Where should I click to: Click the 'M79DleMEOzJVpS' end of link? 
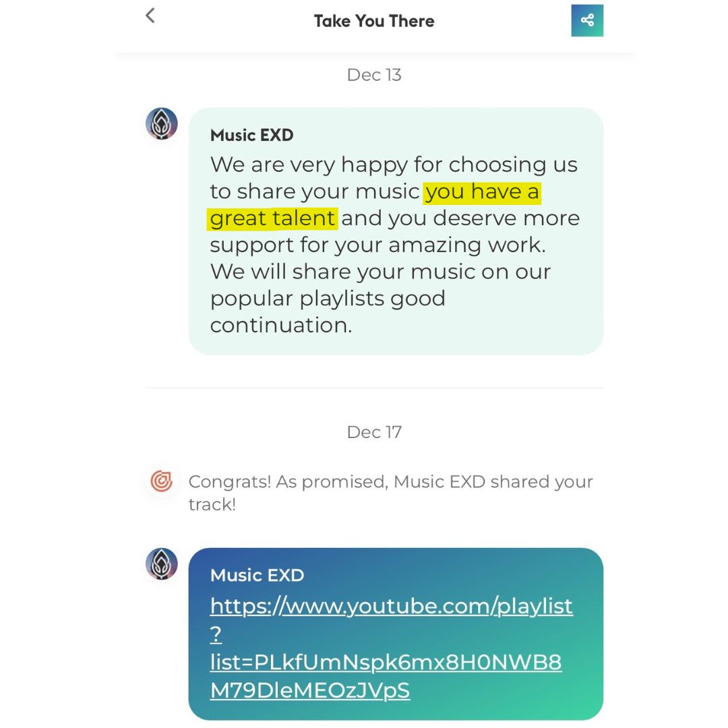coord(310,690)
